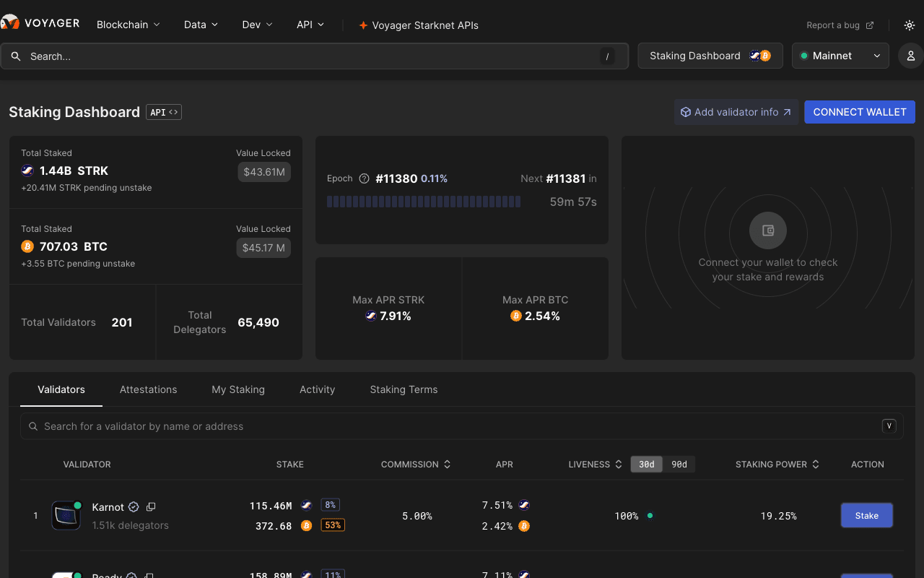This screenshot has width=924, height=578.
Task: Click the Max APR BTC icon
Action: click(515, 316)
